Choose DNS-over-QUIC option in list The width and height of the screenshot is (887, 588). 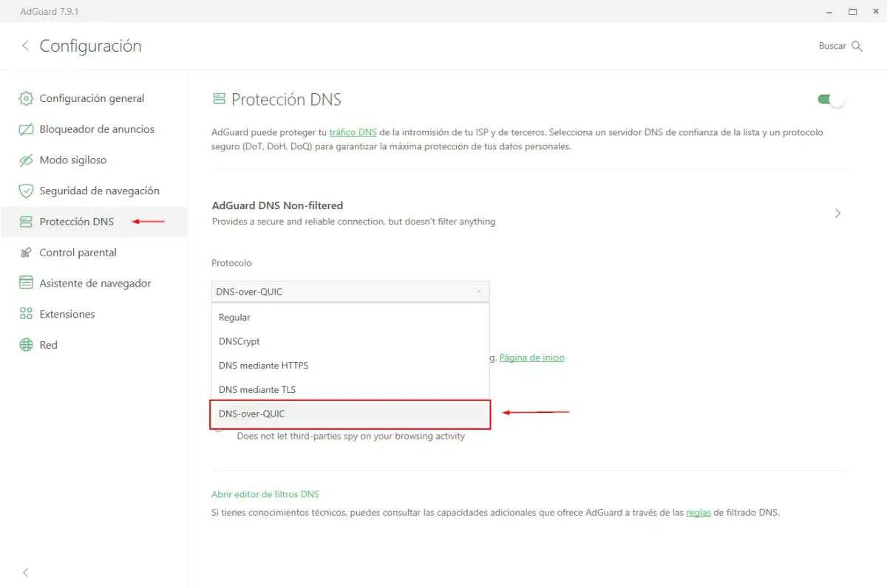pos(350,414)
